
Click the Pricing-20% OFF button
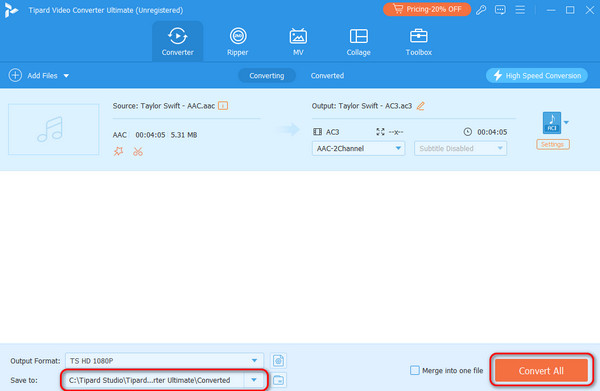pos(427,9)
